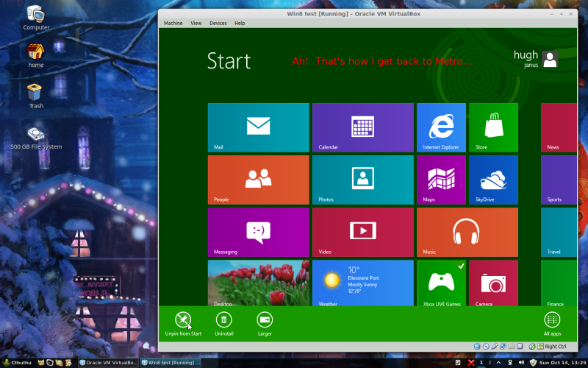Screen dimensions: 588x368
Task: Launch the Internet Explorer tile
Action: point(441,127)
